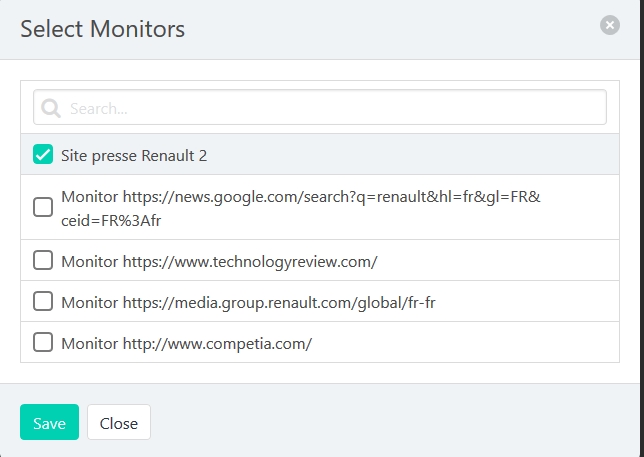Uncheck the Site presse Renault 2 checkbox

pos(43,154)
